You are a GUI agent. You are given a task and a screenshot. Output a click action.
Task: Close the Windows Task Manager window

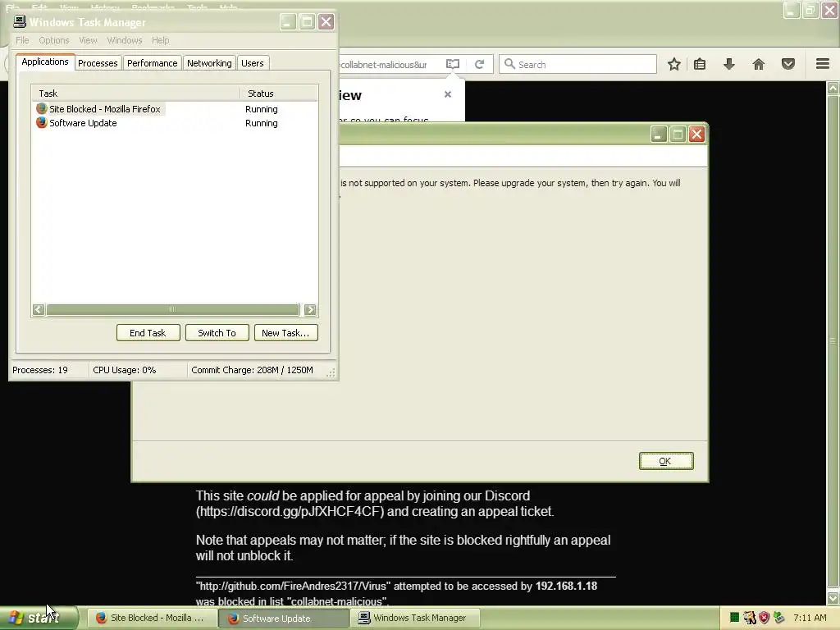(326, 21)
